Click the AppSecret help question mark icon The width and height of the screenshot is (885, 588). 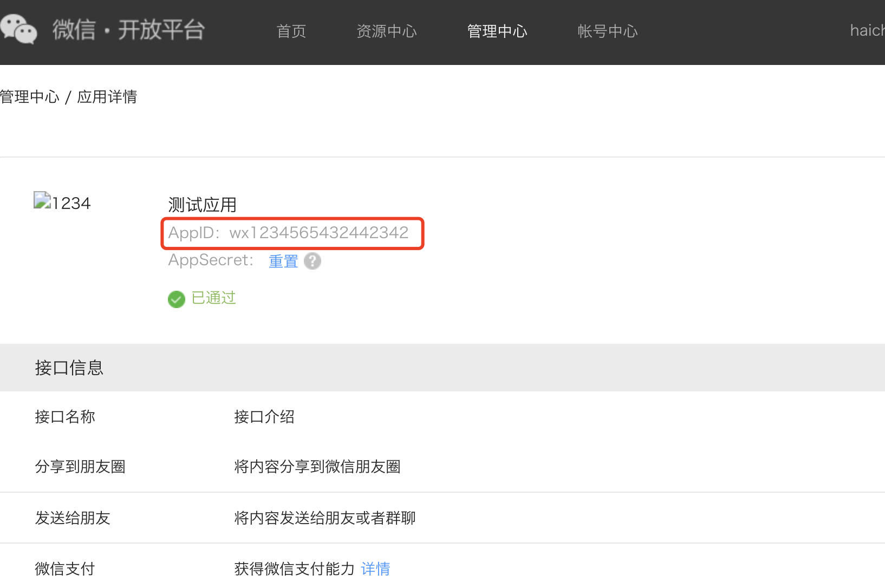coord(313,261)
